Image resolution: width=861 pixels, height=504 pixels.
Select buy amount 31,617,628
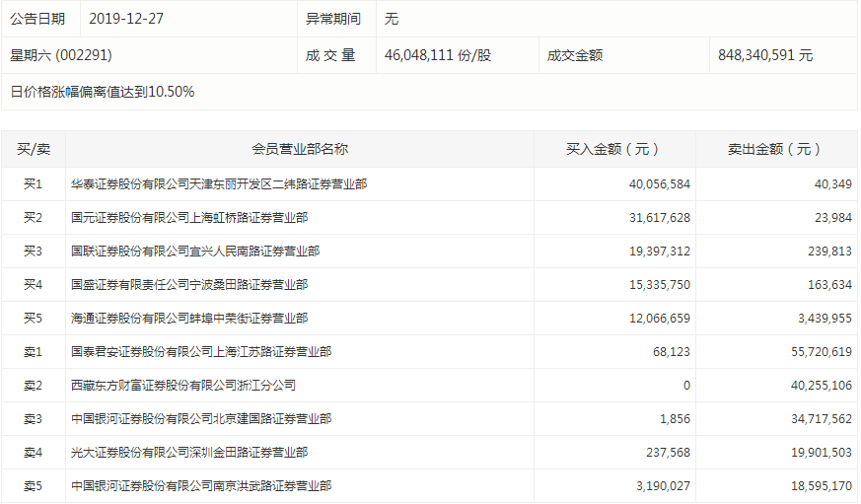660,217
